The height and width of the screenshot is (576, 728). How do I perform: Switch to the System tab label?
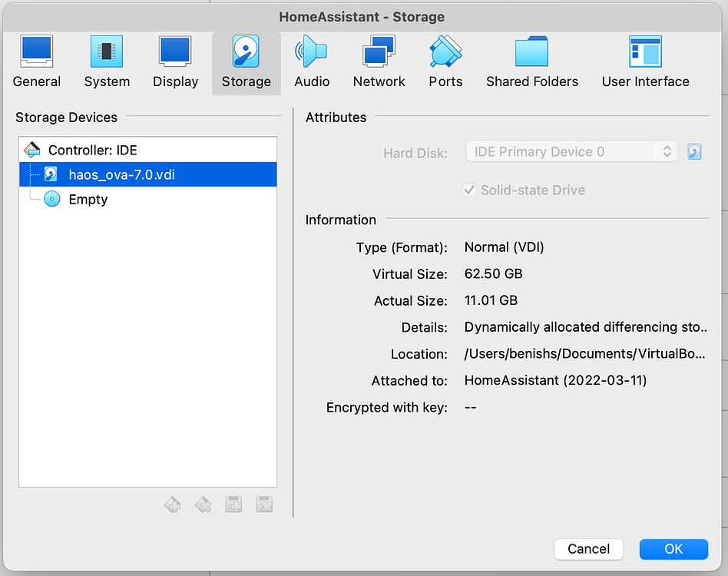[107, 81]
